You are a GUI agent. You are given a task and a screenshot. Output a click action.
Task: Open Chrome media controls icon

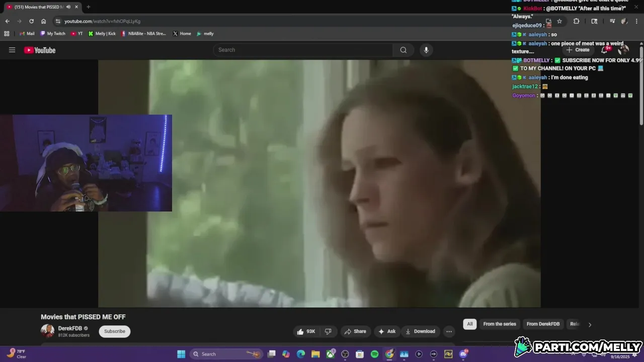612,21
